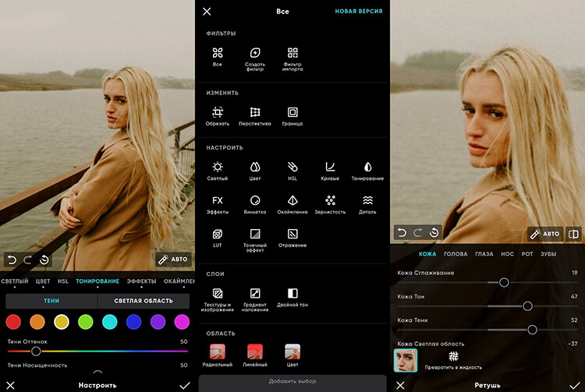
Task: Tap the Создать фильтр icon
Action: tap(255, 53)
